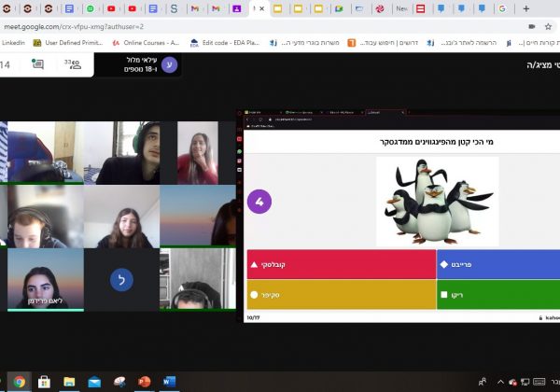This screenshot has width=560, height=392.
Task: Open Chrome from the taskbar
Action: pyautogui.click(x=20, y=382)
